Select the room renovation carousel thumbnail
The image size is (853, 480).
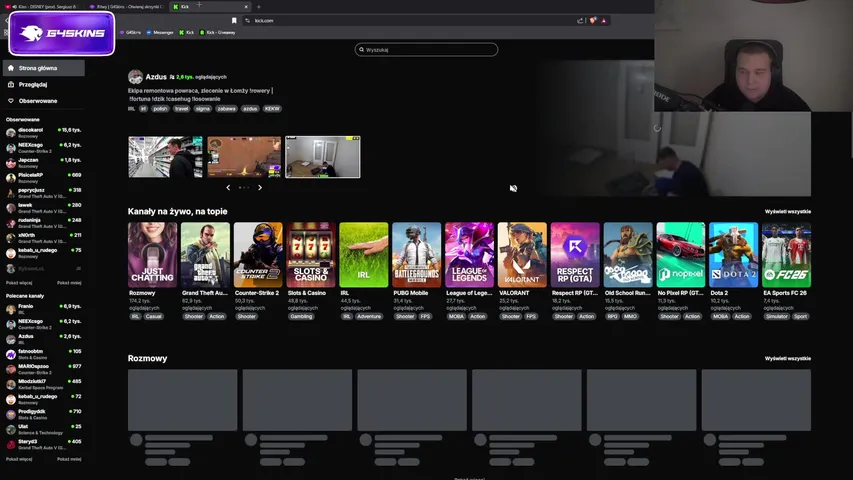[323, 157]
